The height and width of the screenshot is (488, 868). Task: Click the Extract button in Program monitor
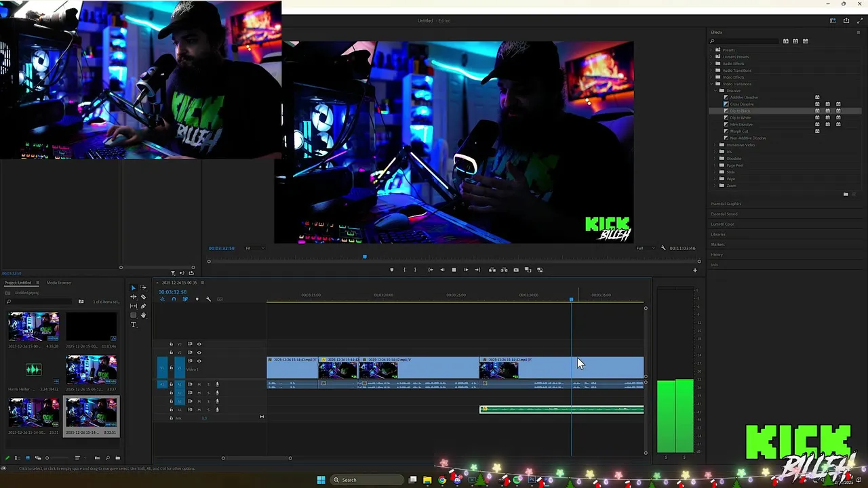pos(504,270)
